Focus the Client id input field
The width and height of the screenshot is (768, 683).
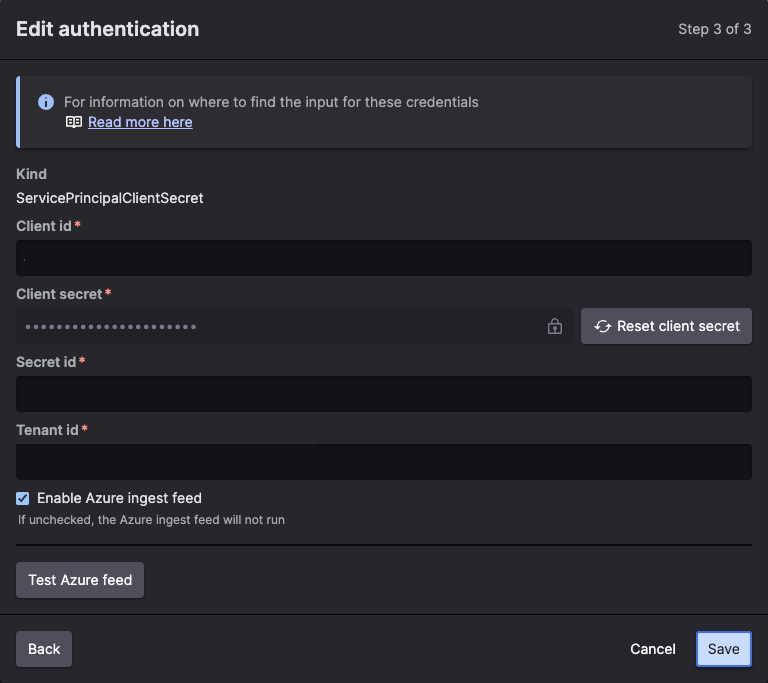[x=384, y=258]
